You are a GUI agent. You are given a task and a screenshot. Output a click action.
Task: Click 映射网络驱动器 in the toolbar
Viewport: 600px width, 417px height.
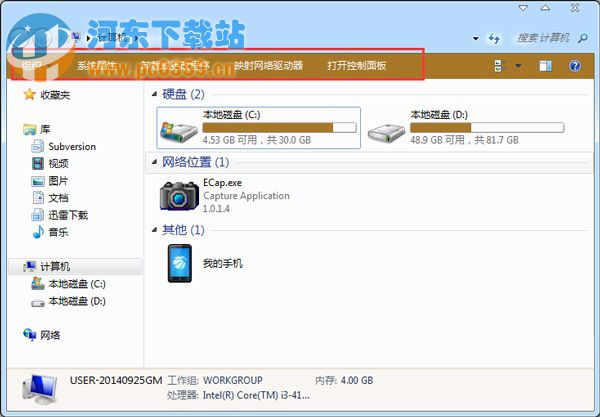(x=268, y=65)
